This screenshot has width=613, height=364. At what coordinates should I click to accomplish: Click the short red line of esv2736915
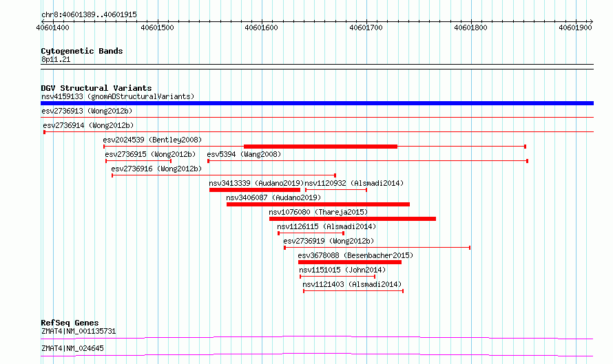pyautogui.click(x=138, y=161)
